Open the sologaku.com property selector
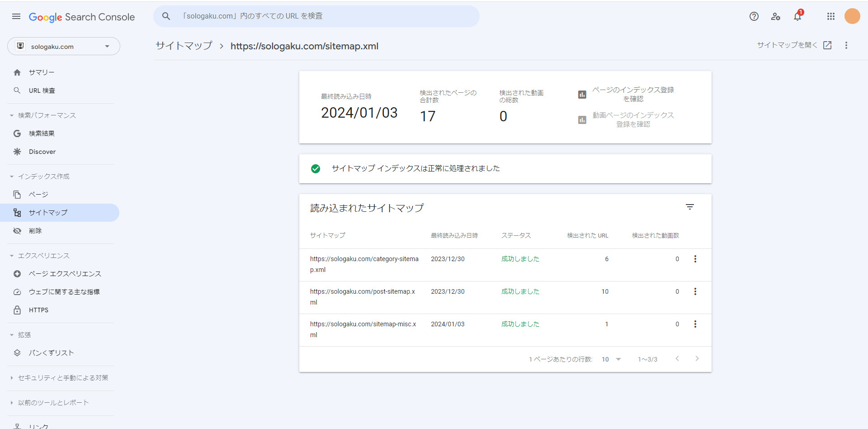The width and height of the screenshot is (868, 429). click(x=64, y=47)
